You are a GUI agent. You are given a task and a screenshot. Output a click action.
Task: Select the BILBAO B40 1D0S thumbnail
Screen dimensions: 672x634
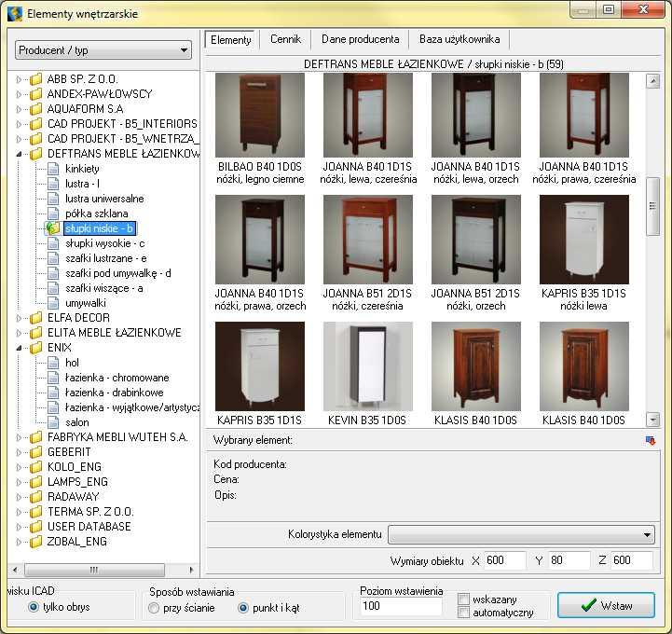[x=260, y=115]
